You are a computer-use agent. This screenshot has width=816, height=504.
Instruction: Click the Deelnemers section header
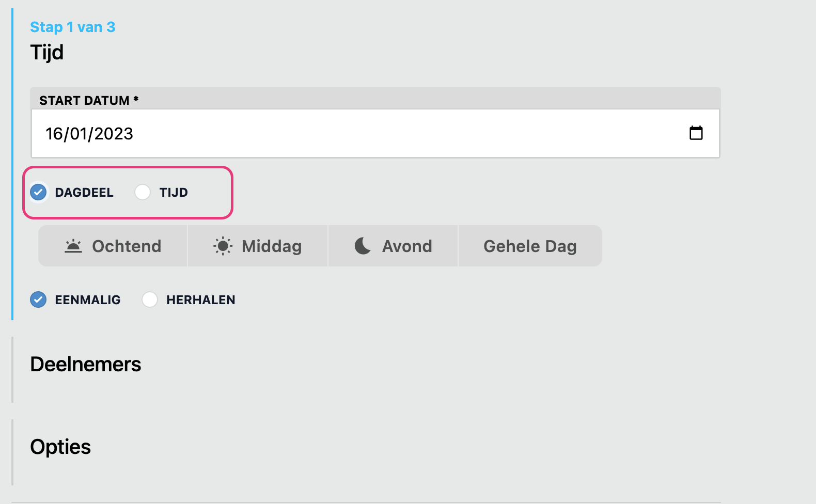[85, 365]
